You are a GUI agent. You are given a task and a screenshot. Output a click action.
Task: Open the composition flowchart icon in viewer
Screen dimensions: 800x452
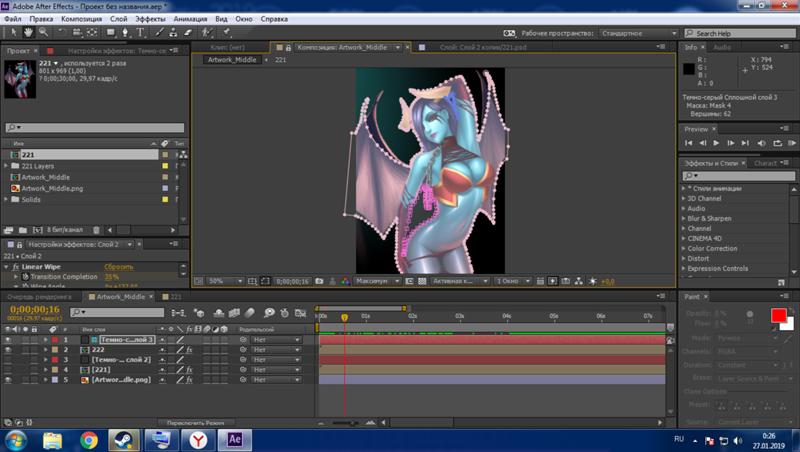pyautogui.click(x=579, y=281)
